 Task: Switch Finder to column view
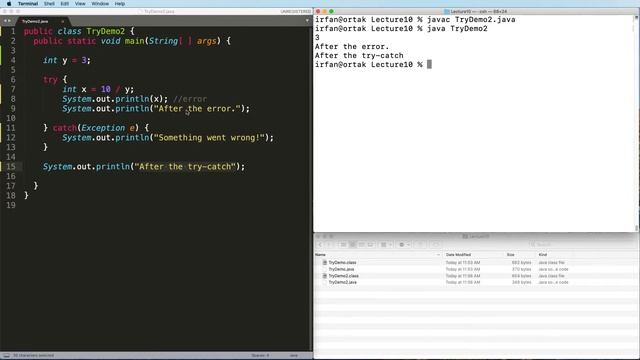(362, 244)
